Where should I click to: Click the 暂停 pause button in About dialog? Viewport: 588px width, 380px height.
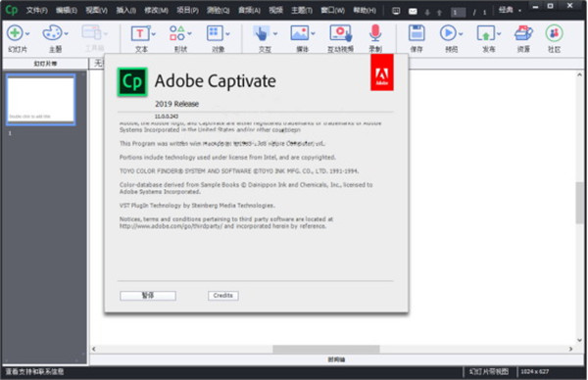pos(148,296)
